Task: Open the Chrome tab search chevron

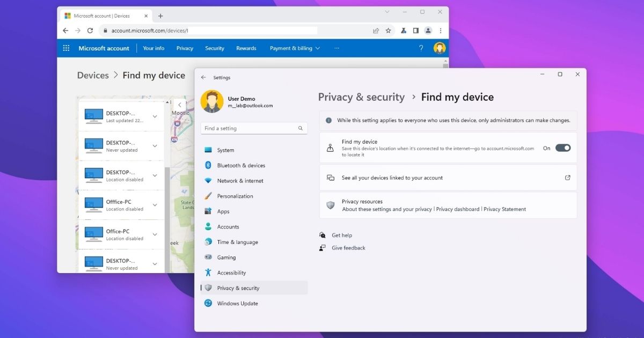Action: click(x=387, y=12)
